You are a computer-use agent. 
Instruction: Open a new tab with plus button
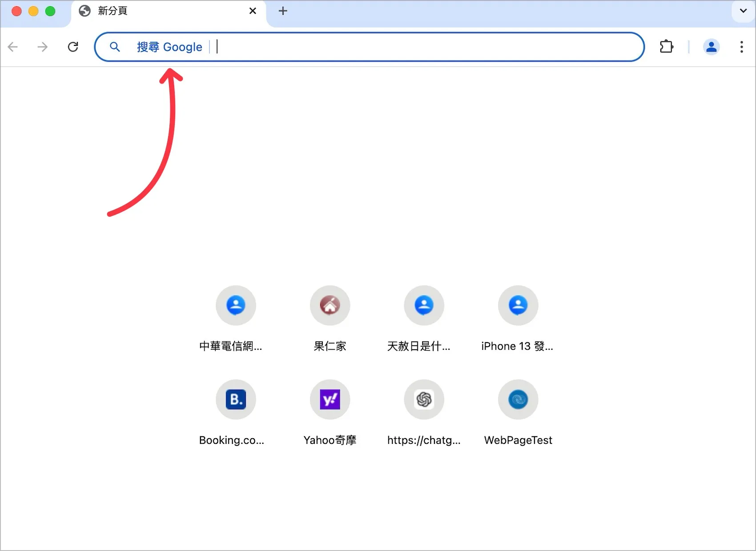point(283,11)
